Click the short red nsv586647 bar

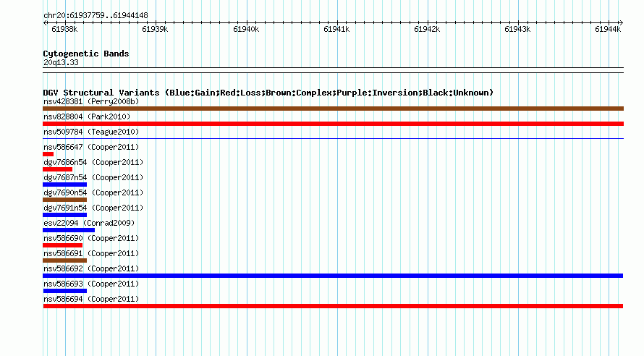(48, 154)
